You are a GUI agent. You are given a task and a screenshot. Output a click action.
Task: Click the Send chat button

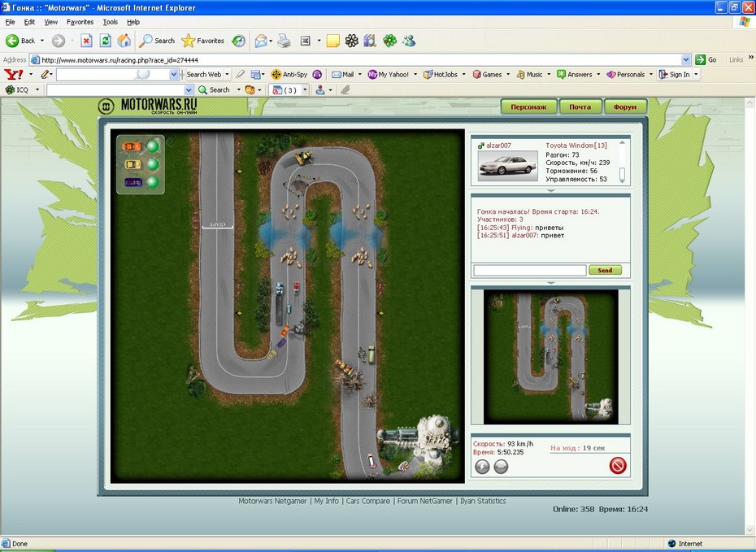[605, 271]
